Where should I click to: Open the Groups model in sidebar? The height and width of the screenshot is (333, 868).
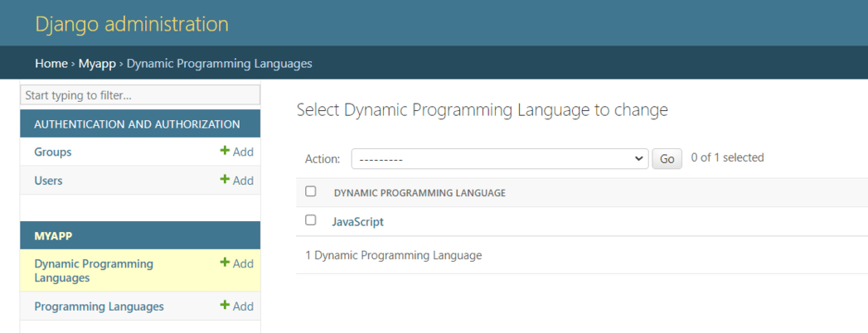coord(53,152)
